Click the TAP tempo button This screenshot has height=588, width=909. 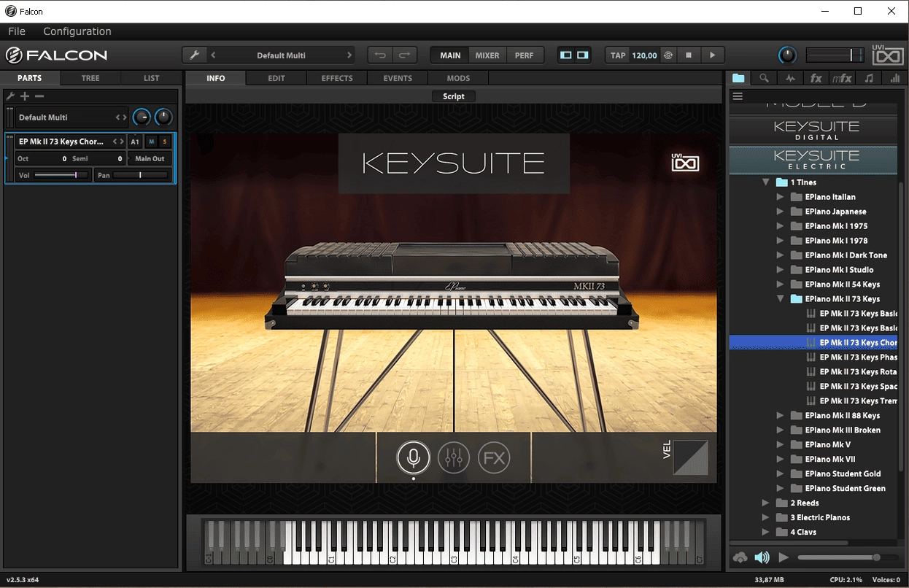[618, 55]
